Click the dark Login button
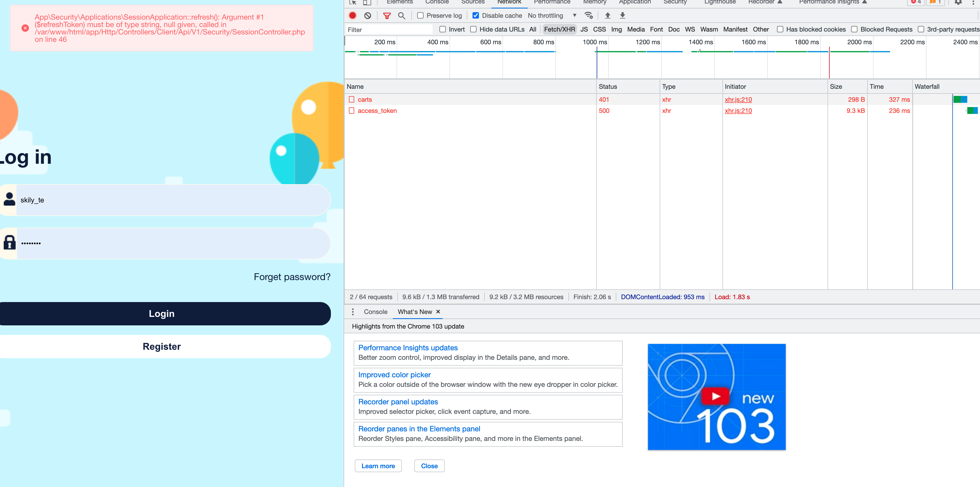The width and height of the screenshot is (980, 487). 161,314
